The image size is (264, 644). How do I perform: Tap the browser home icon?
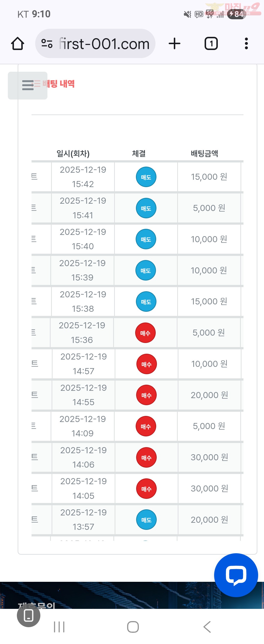pos(18,44)
